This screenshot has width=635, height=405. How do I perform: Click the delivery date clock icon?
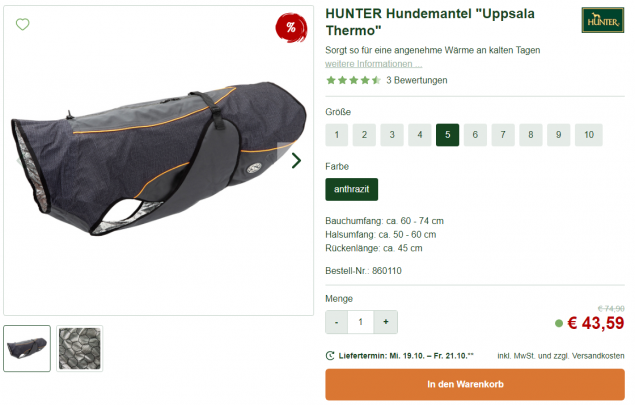point(330,356)
